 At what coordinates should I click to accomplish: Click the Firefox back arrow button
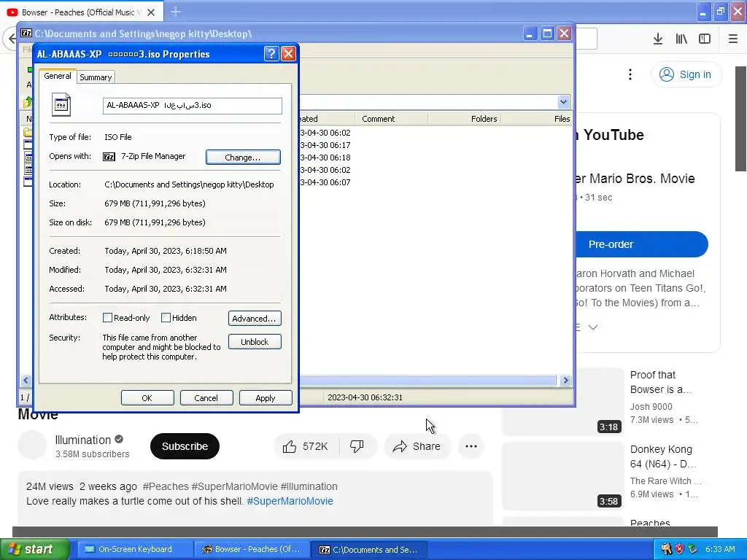click(12, 39)
